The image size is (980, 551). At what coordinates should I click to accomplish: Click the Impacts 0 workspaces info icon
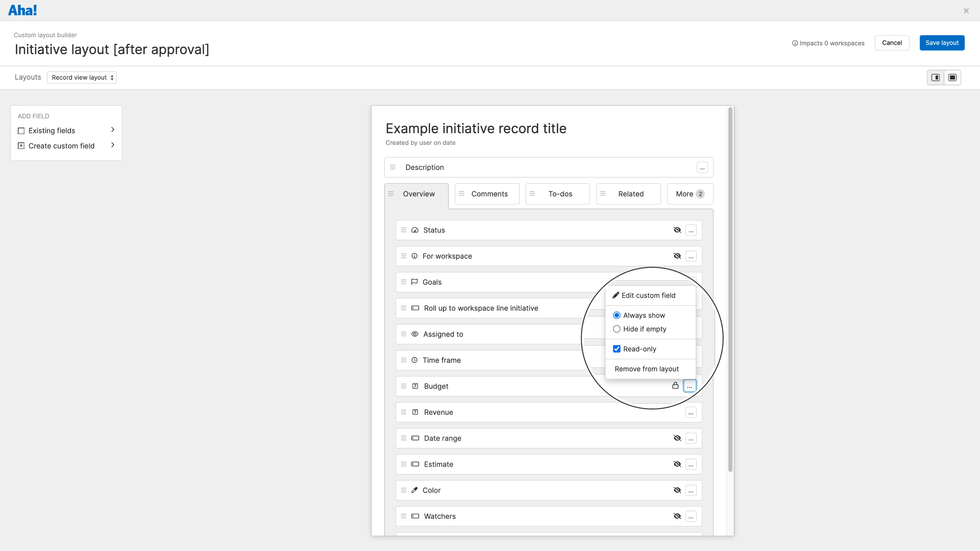tap(795, 43)
